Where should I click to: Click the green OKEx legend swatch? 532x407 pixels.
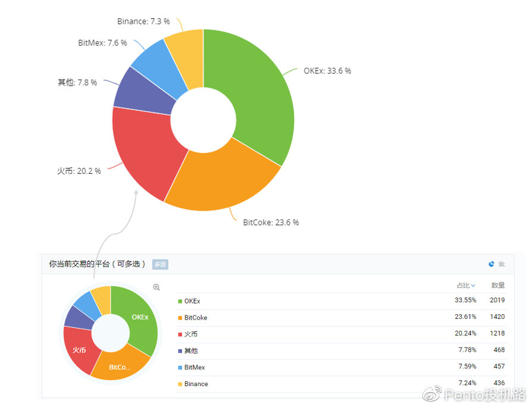pos(180,301)
